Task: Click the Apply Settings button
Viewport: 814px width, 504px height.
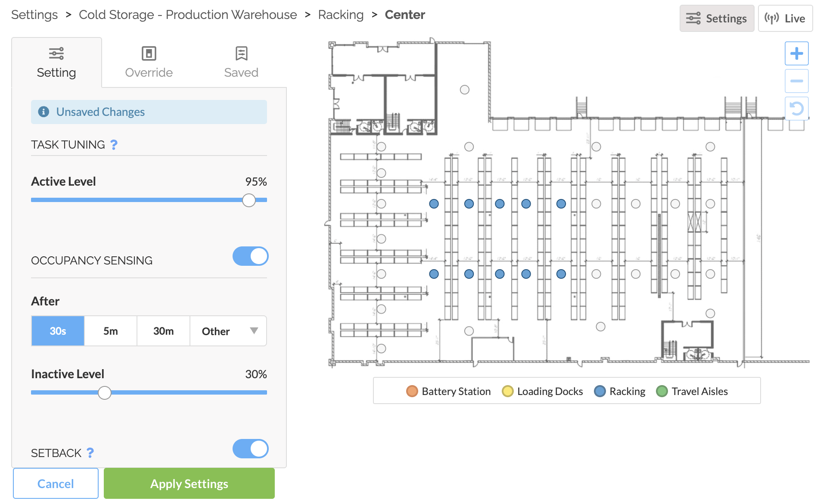Action: (189, 483)
